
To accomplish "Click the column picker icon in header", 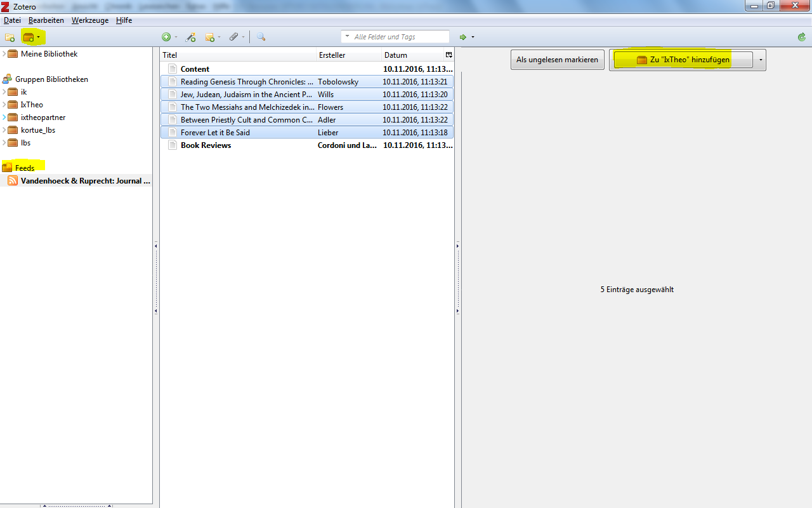I will [x=449, y=55].
